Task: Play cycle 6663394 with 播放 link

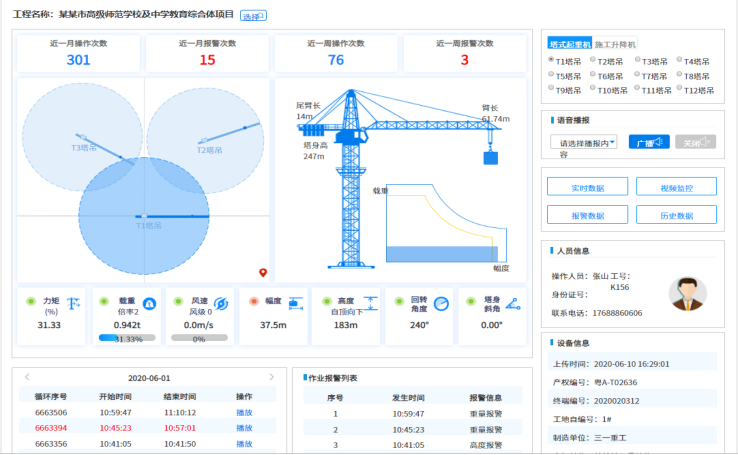Action: (x=244, y=428)
